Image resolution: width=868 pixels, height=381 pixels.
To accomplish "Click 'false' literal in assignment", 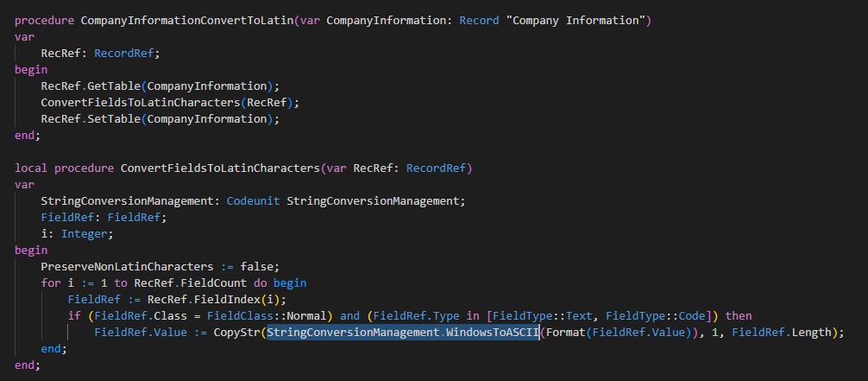I will coord(257,267).
